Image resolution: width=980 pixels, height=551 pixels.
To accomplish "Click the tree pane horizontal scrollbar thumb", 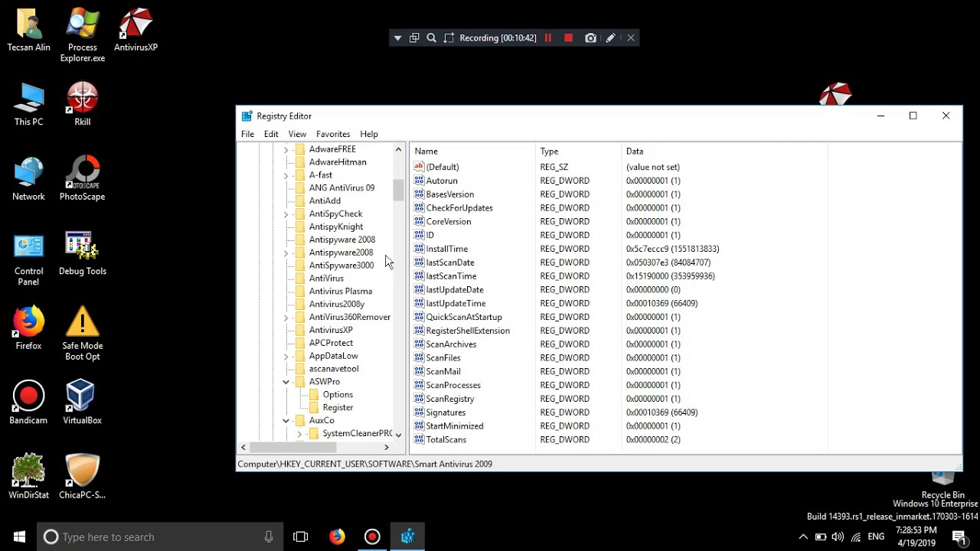I will pyautogui.click(x=292, y=447).
